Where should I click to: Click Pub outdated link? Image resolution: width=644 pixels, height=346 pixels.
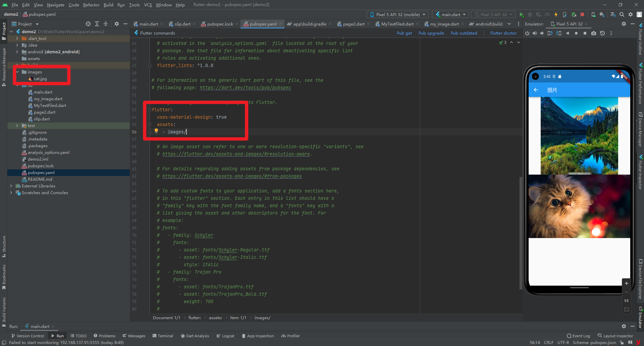(464, 33)
